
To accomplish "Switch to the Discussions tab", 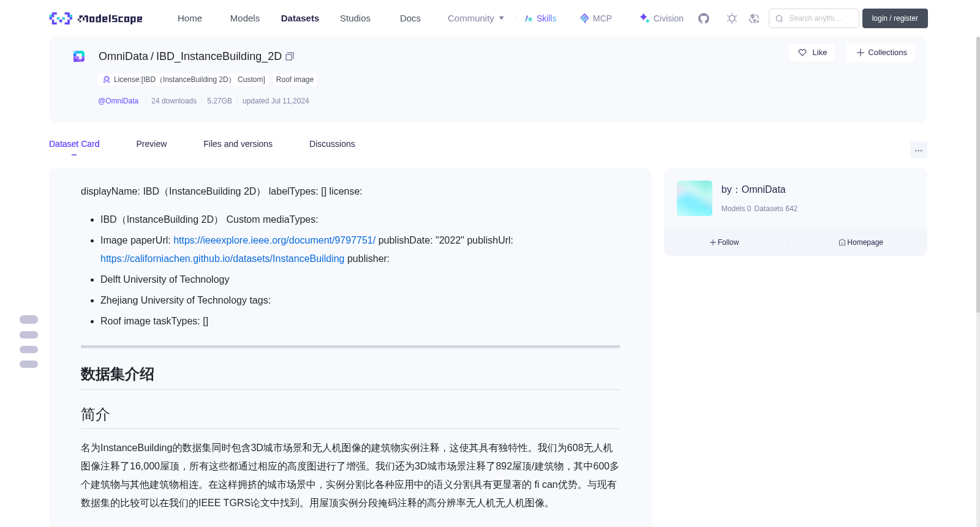I will (332, 144).
